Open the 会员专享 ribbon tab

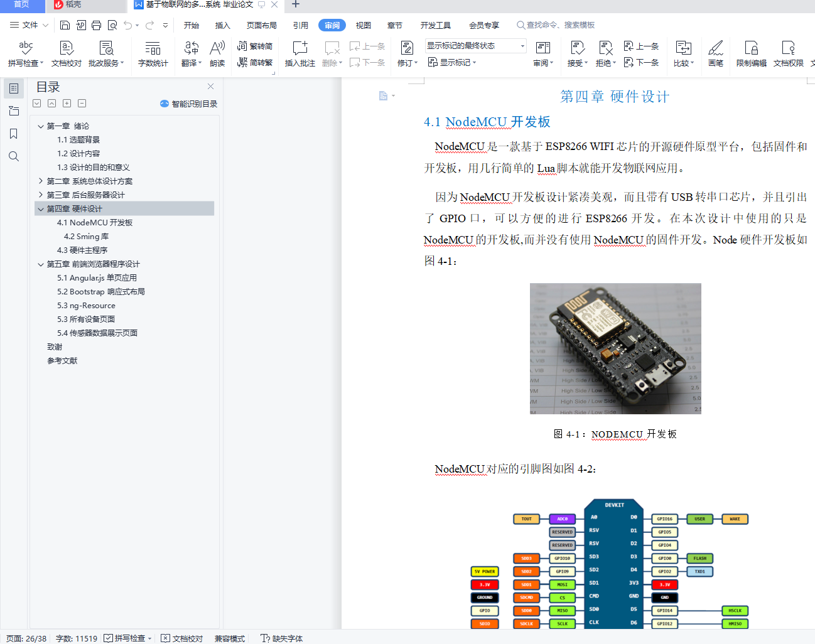[484, 25]
